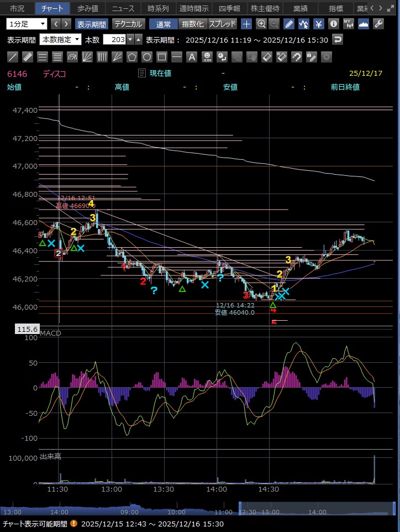Click the テクニカル button
Image resolution: width=400 pixels, height=532 pixels.
[128, 24]
